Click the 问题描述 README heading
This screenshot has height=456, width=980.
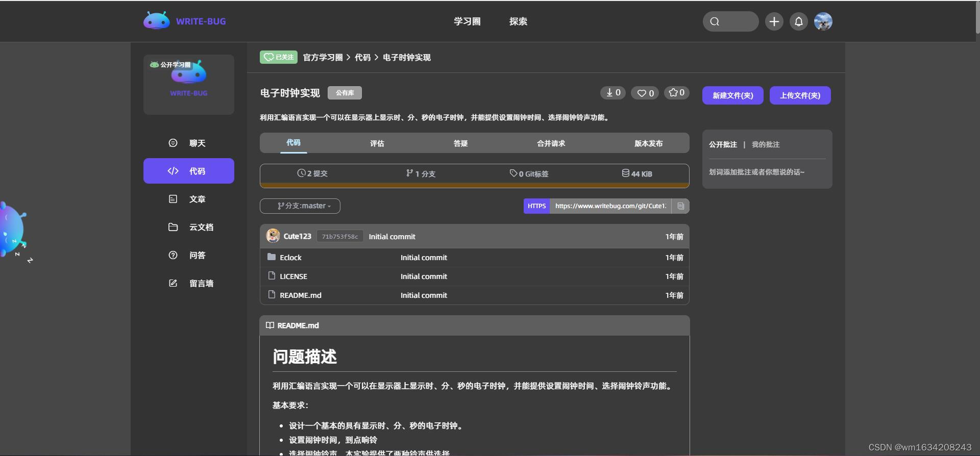click(305, 357)
